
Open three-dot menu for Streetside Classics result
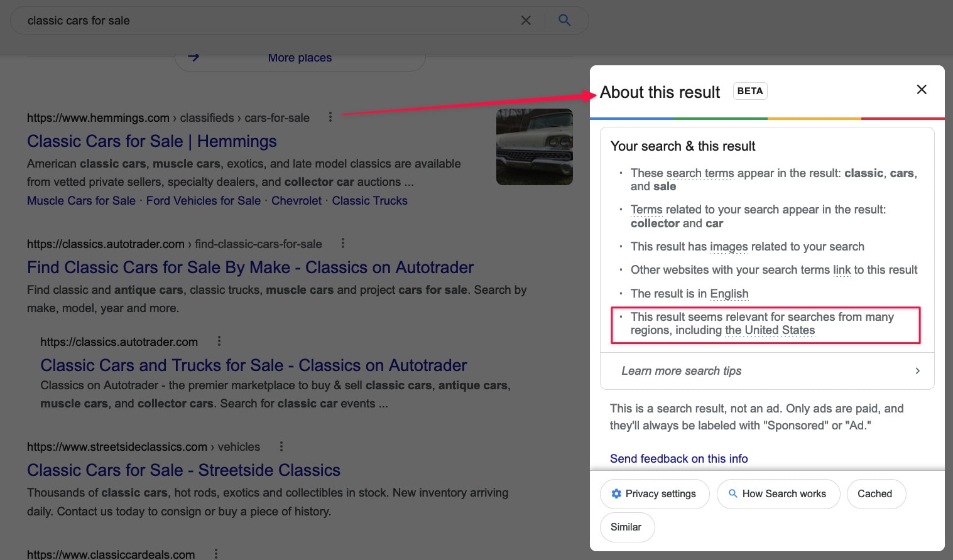click(281, 446)
